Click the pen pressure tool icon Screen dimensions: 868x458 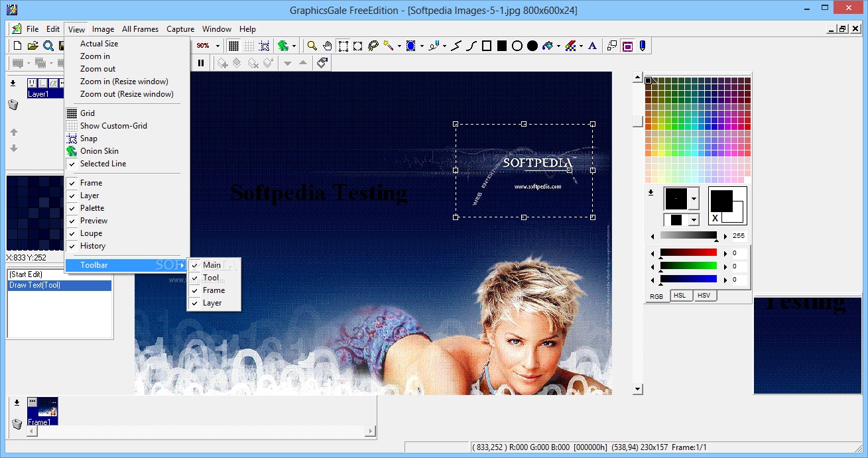pyautogui.click(x=642, y=46)
